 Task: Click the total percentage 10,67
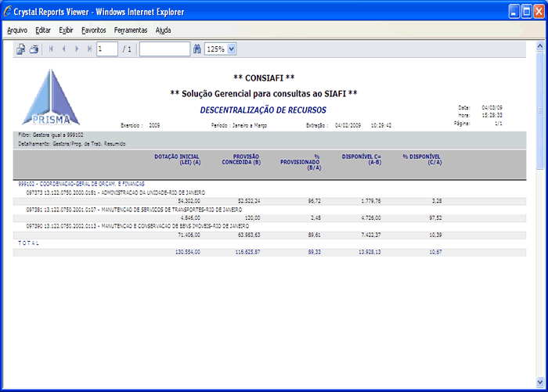click(x=435, y=252)
